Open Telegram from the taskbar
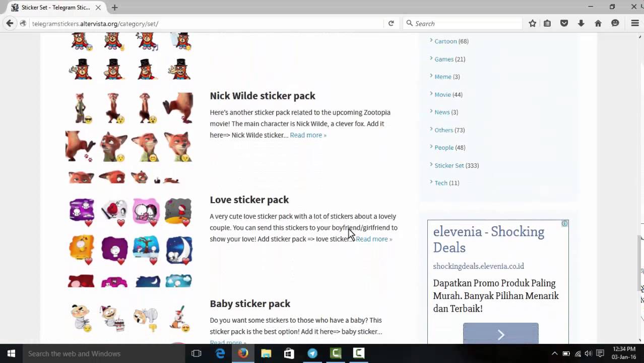 (312, 353)
